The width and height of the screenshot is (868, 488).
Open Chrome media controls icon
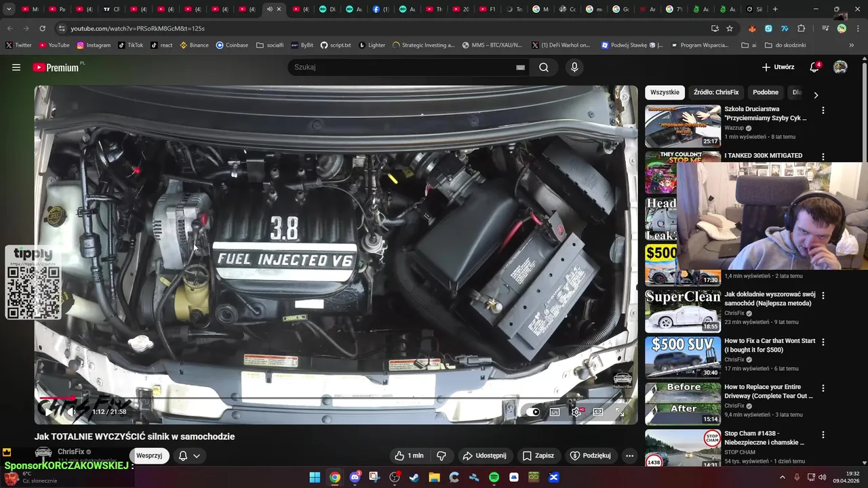825,28
